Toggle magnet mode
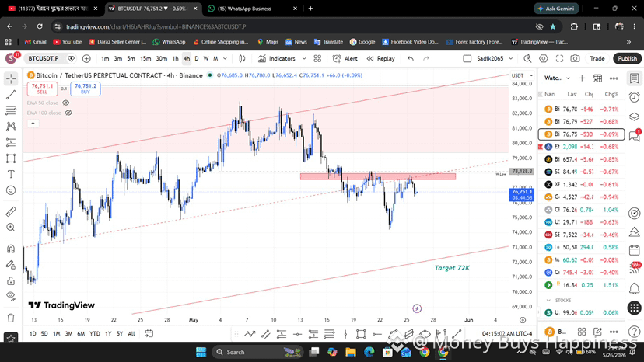Viewport: 644px width, 362px height. 11,249
